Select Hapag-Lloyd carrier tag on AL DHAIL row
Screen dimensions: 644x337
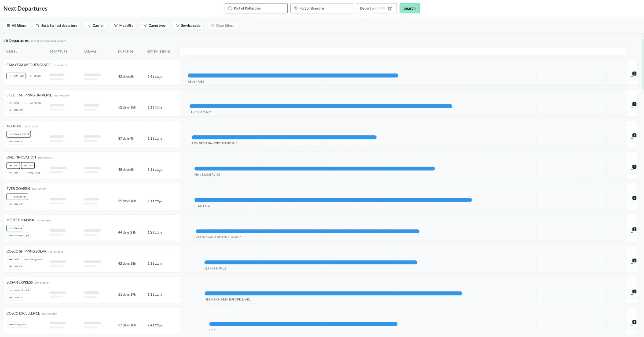[x=19, y=134]
